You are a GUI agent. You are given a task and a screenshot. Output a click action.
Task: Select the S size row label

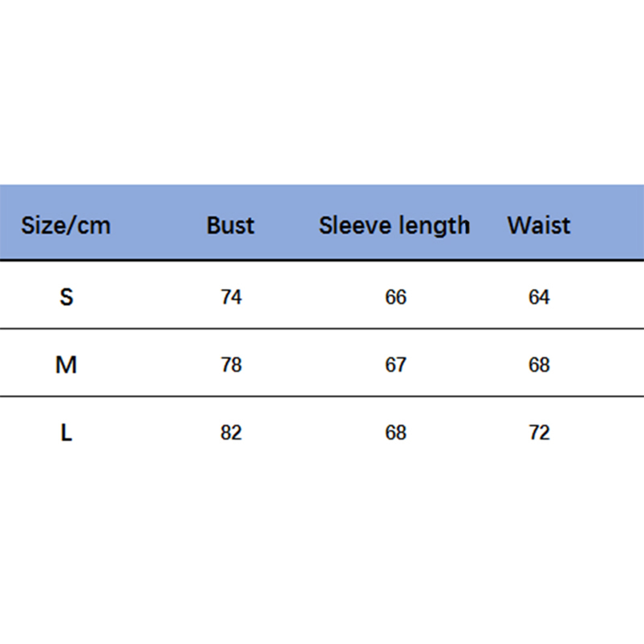click(x=66, y=297)
